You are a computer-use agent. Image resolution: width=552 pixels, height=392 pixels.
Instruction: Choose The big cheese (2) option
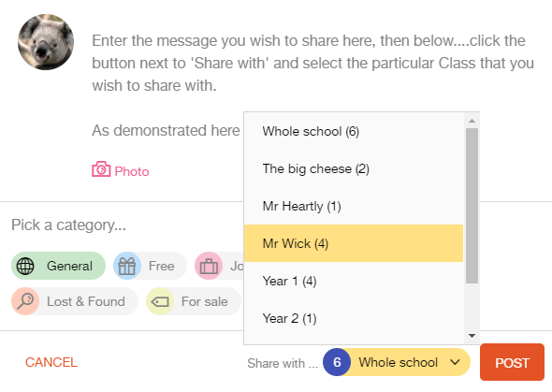click(x=354, y=169)
